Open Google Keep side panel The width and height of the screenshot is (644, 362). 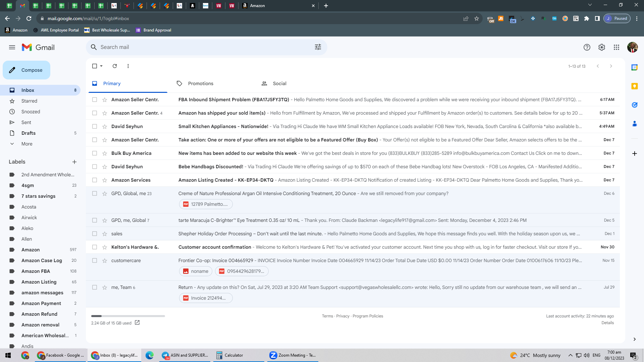pyautogui.click(x=635, y=86)
